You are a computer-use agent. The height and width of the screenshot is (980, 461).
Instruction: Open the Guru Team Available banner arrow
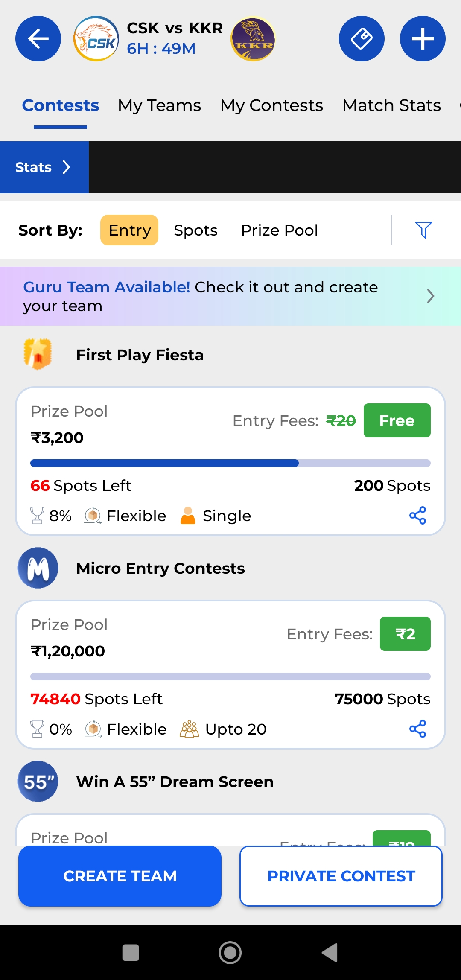pos(430,296)
